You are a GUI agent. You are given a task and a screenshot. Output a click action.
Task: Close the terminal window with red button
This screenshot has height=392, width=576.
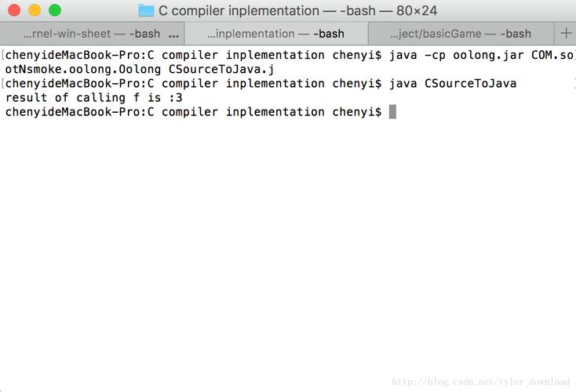(14, 10)
